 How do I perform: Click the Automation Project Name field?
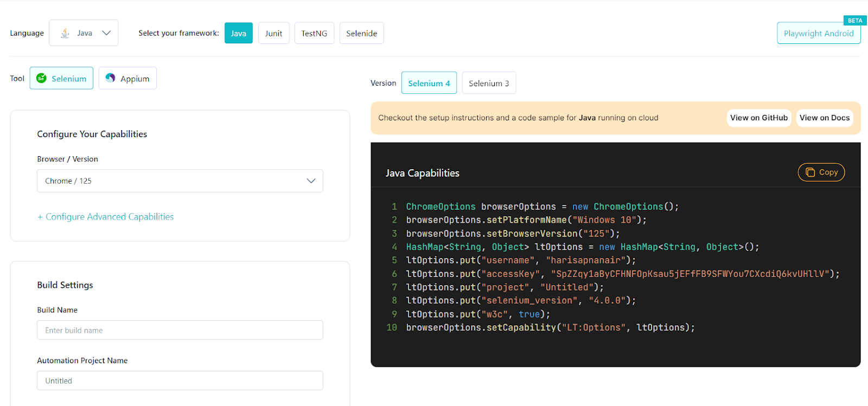(180, 381)
